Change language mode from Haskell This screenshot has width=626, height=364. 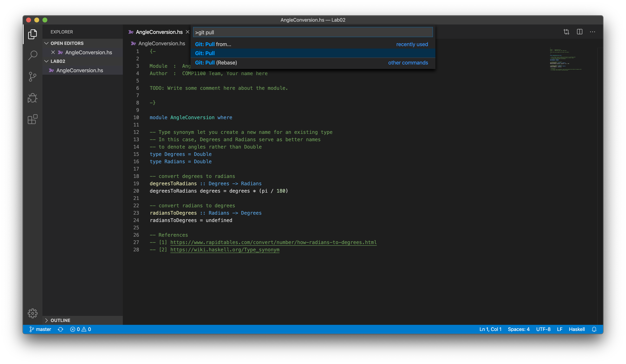point(577,329)
